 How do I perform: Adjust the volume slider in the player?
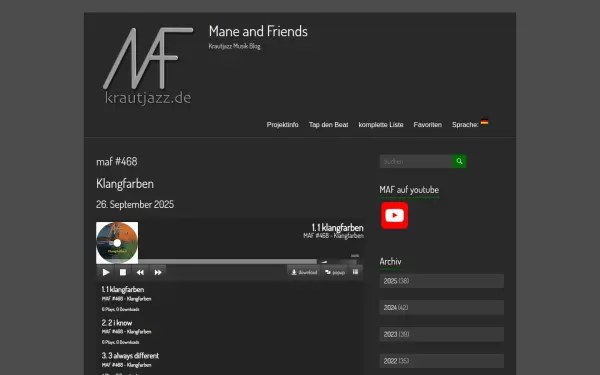tap(341, 262)
